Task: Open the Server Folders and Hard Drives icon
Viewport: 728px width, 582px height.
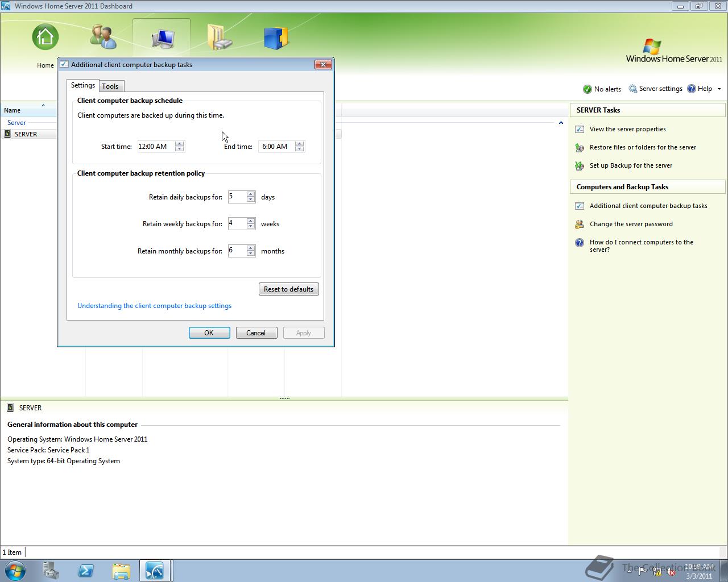Action: coord(219,37)
